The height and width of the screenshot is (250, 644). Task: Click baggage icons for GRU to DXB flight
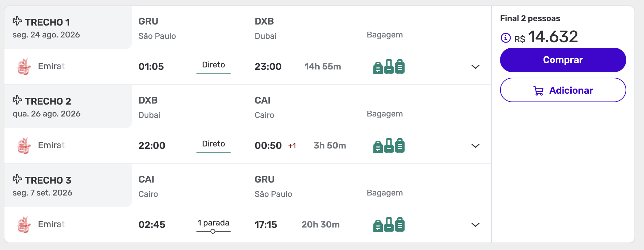389,67
